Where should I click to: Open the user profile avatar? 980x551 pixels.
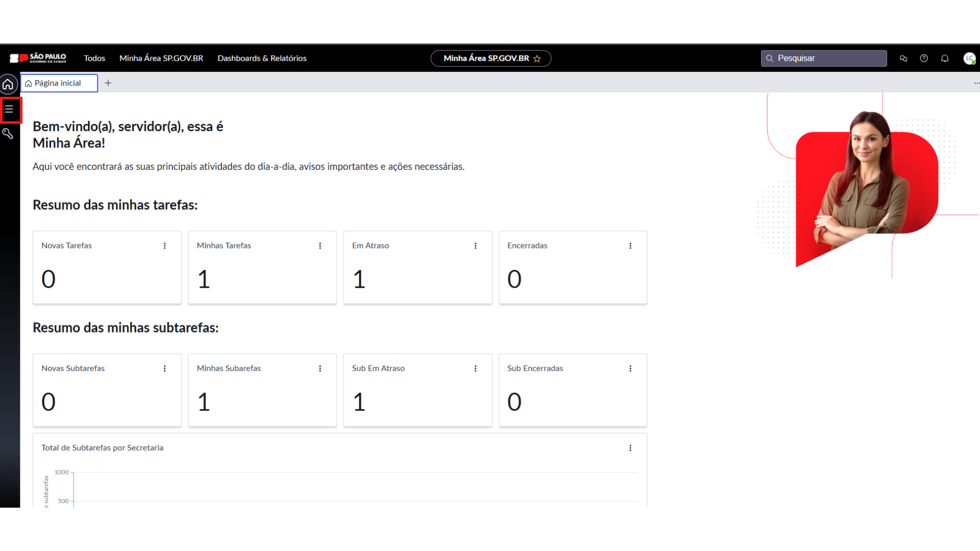click(x=969, y=58)
